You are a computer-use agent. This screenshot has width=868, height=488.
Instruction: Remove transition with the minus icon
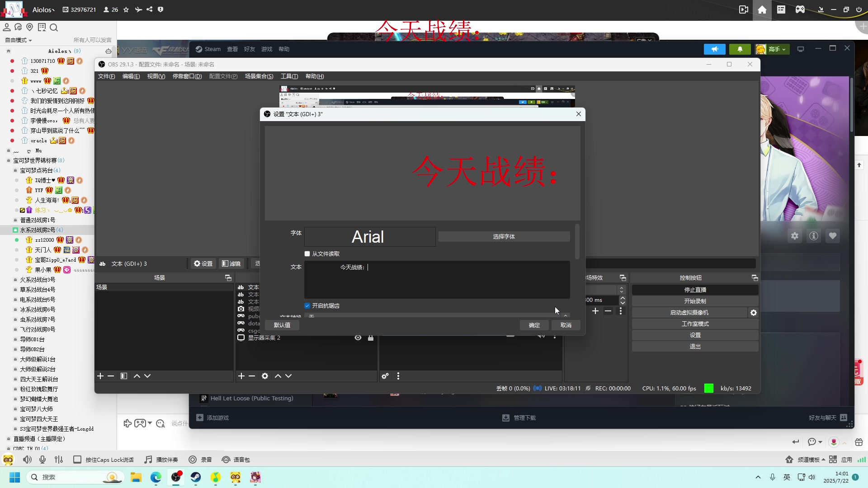click(x=608, y=311)
